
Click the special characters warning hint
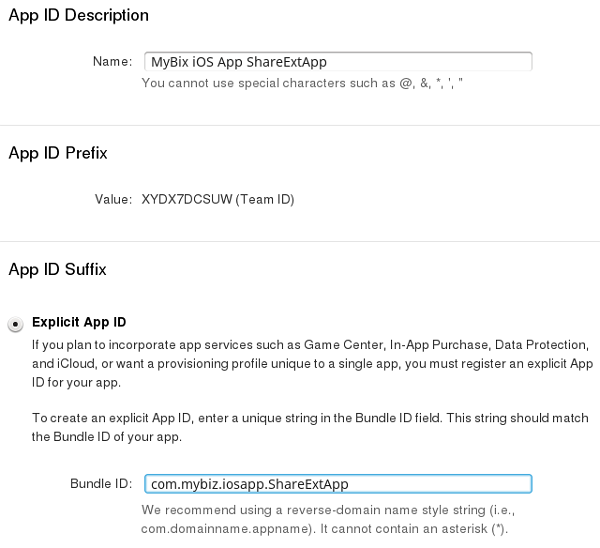pos(302,83)
